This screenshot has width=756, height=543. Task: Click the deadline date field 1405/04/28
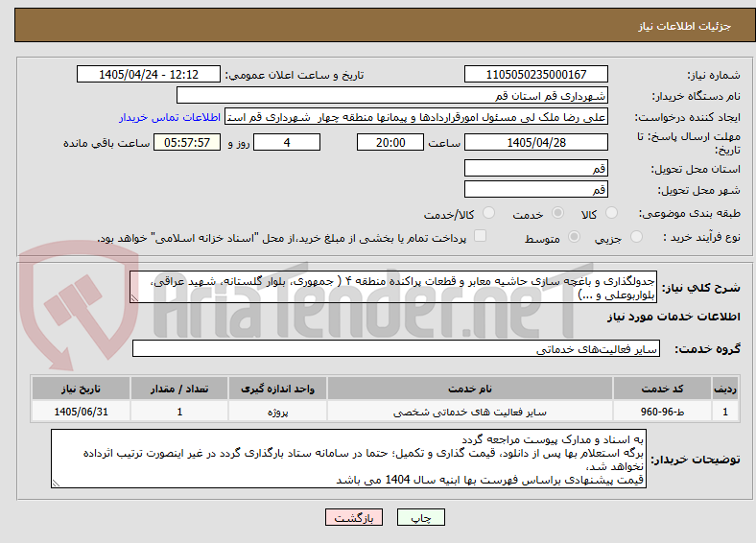535,142
